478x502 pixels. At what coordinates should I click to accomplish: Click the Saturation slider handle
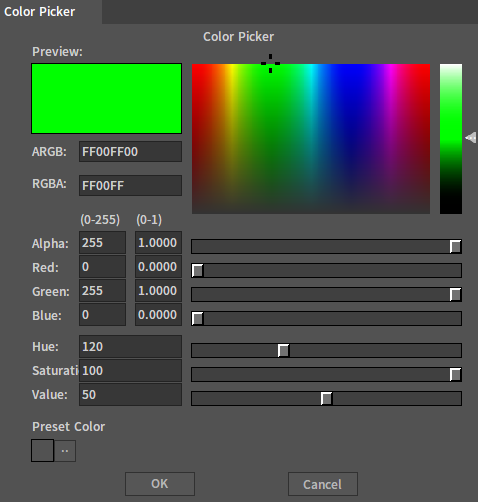pyautogui.click(x=455, y=374)
